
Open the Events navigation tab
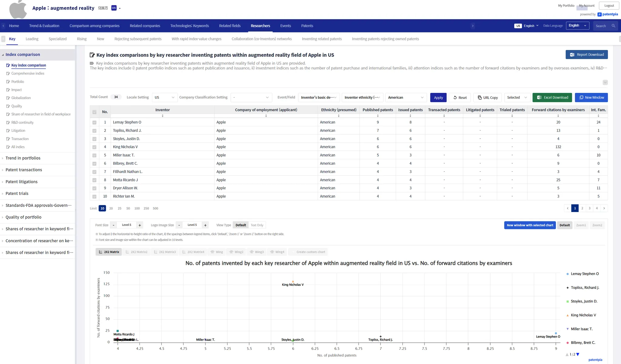285,26
